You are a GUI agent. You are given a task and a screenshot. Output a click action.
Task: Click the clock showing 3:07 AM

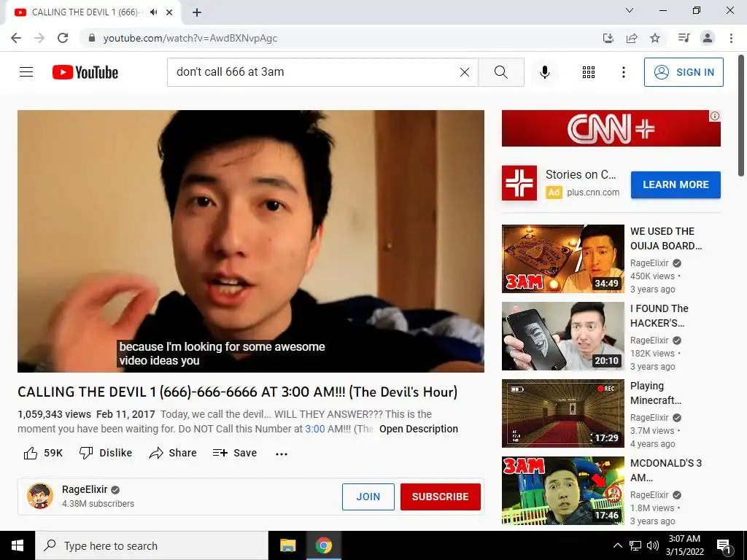pyautogui.click(x=684, y=545)
